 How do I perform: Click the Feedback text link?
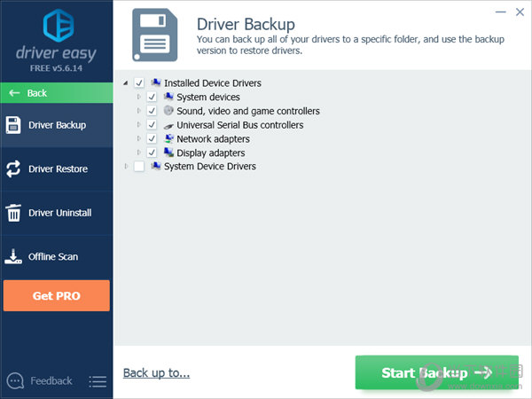[x=51, y=380]
